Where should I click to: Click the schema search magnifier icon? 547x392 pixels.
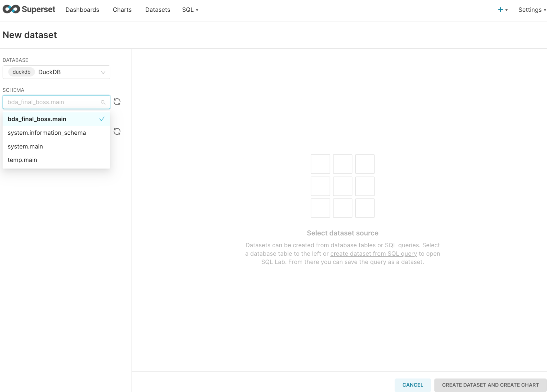[x=103, y=102]
